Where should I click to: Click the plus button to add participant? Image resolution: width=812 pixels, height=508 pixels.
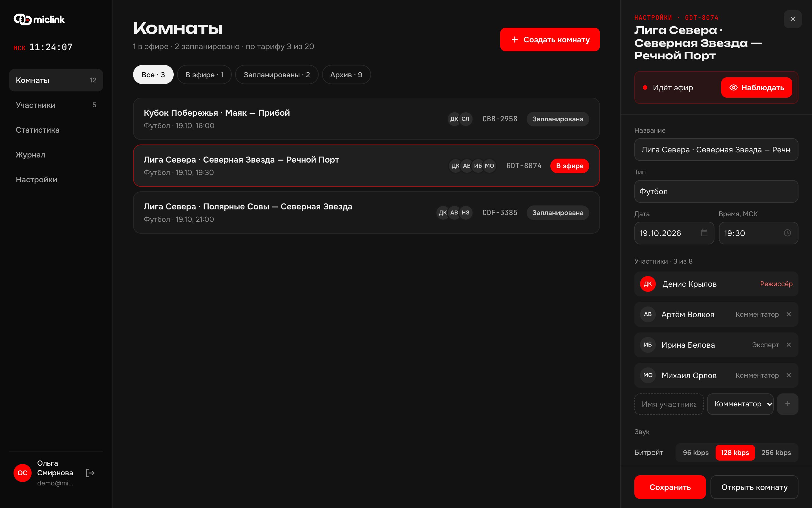[787, 404]
